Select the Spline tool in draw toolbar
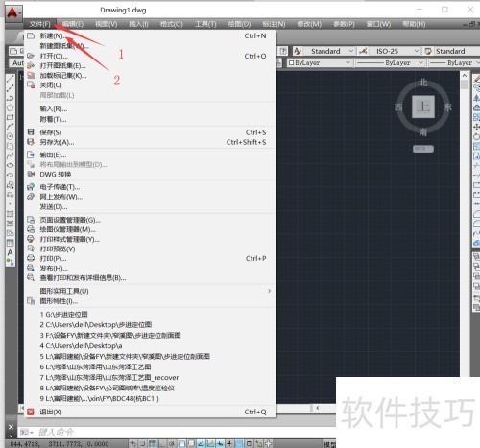This screenshot has height=448, width=480. (11, 155)
